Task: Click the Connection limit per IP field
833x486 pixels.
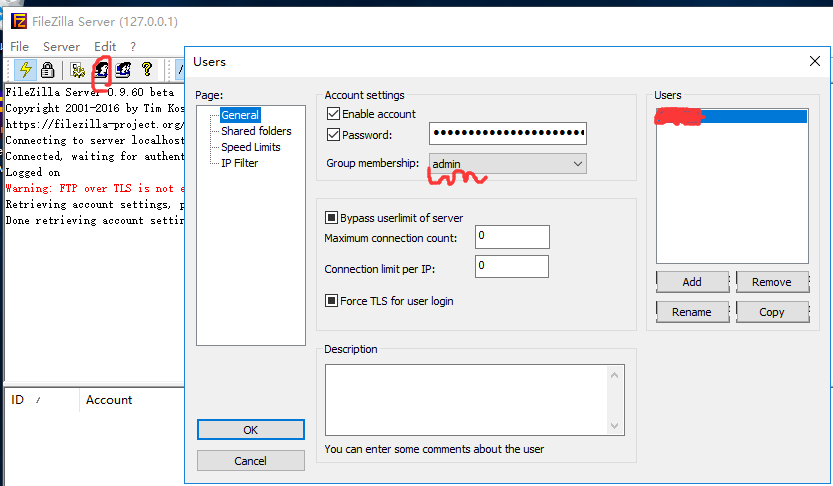Action: pos(512,267)
